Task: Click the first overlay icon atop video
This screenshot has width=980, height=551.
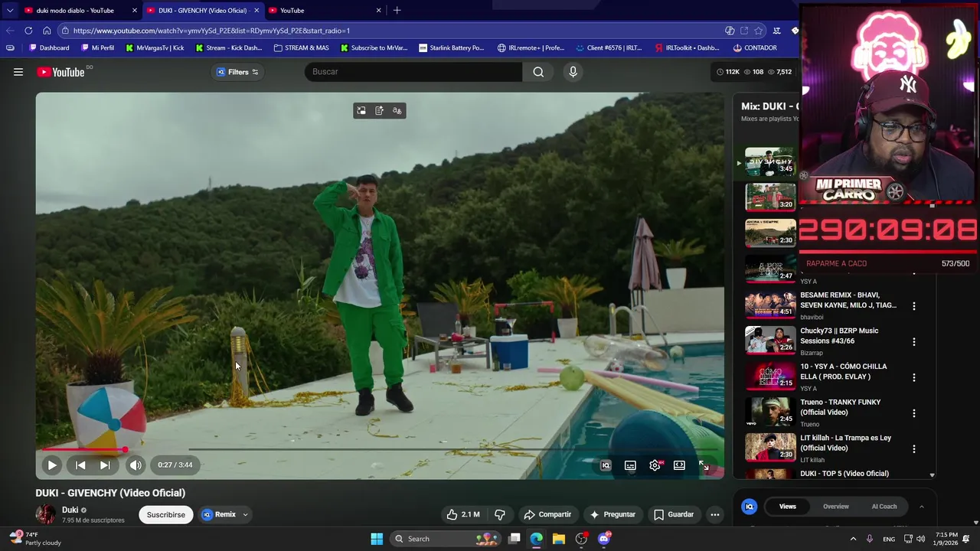Action: click(x=361, y=111)
